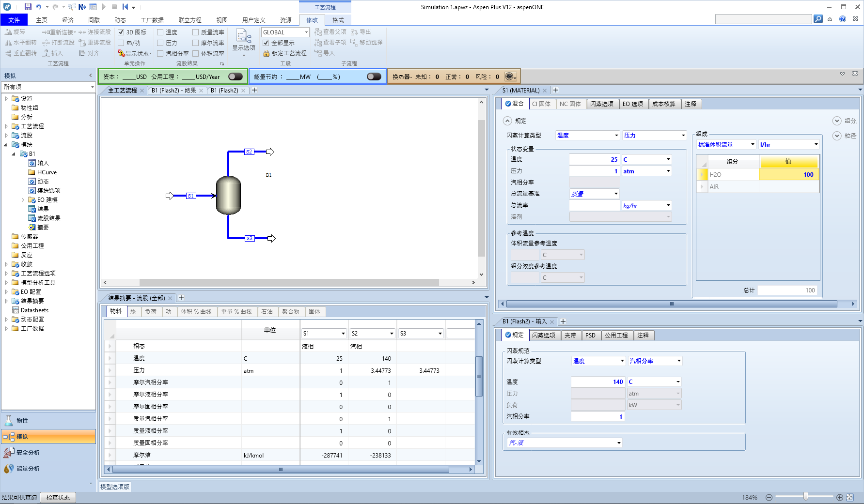Toggle the energy savings switch
This screenshot has width=864, height=504.
click(x=374, y=76)
